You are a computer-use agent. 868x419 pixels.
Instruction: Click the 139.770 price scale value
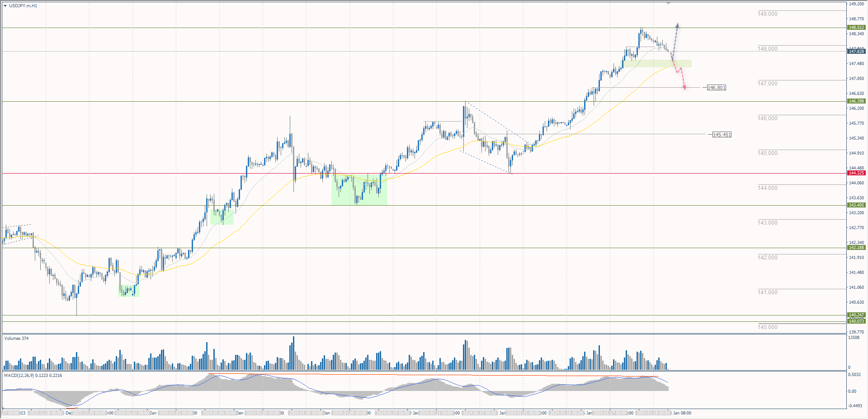[856, 332]
